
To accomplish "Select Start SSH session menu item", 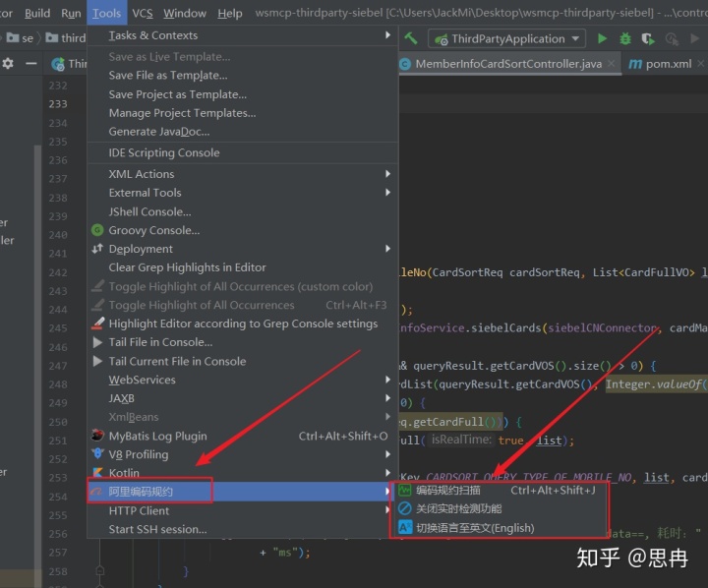I will click(x=243, y=529).
